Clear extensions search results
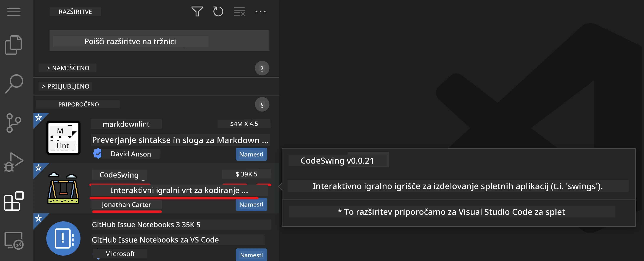This screenshot has height=261, width=644. 239,11
